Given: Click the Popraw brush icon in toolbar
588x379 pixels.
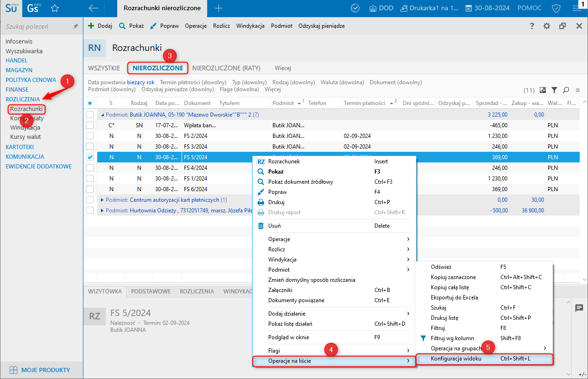Looking at the screenshot, I should (153, 26).
